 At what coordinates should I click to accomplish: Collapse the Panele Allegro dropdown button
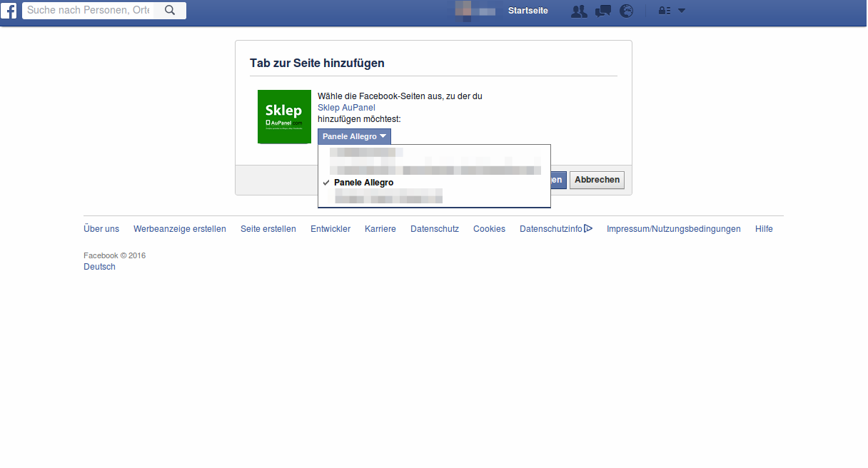[x=354, y=136]
